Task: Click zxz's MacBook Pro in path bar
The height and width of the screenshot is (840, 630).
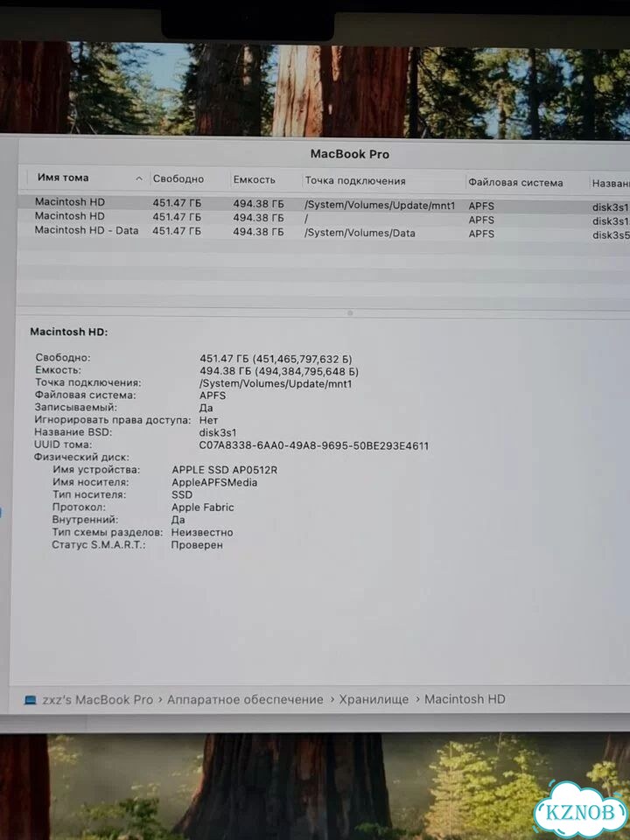Action: [97, 700]
